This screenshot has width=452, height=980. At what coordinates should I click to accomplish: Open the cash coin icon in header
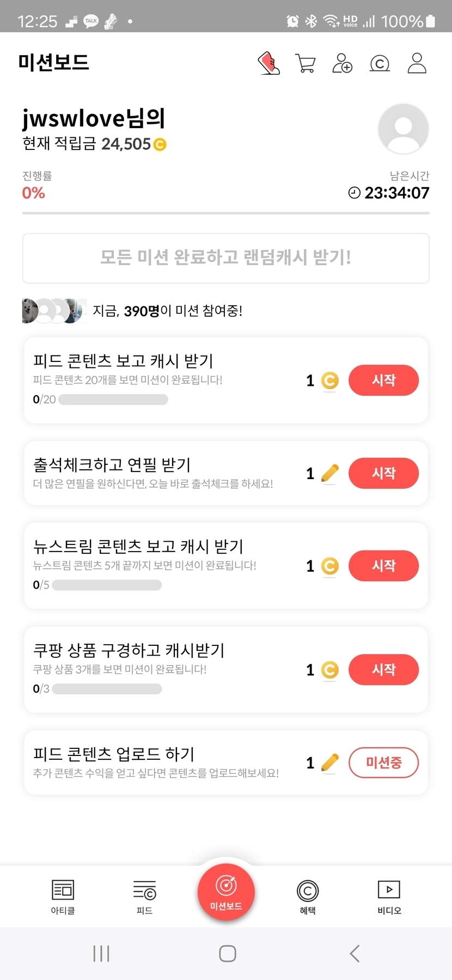(x=380, y=64)
